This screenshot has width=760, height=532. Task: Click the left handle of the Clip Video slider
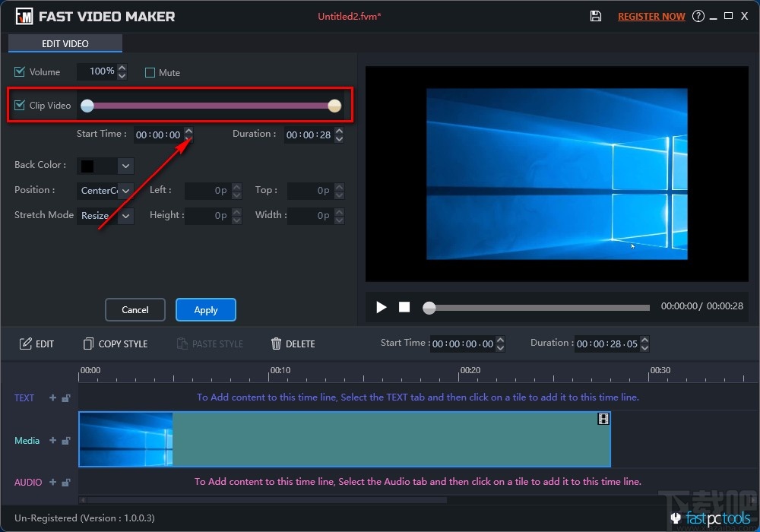coord(87,106)
